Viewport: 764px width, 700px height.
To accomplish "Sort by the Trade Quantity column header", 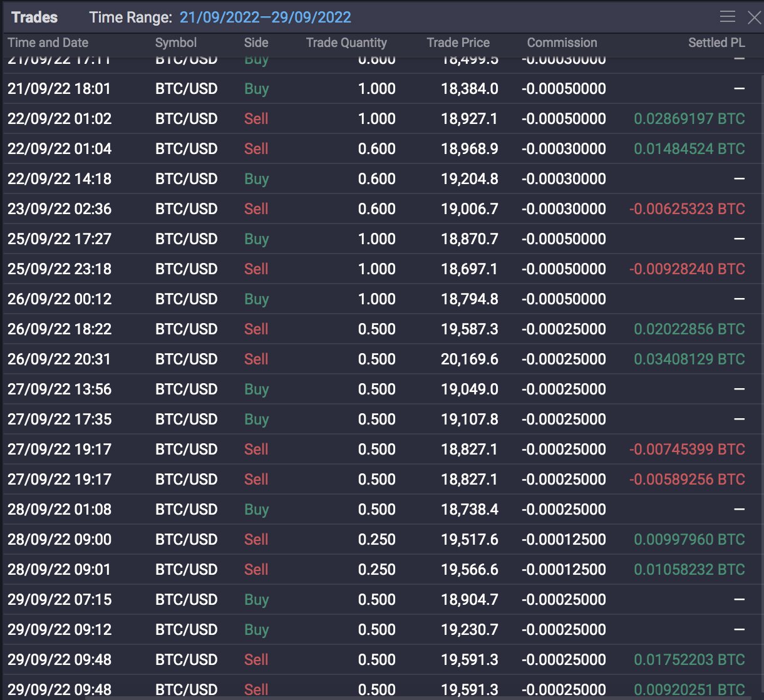I will coord(346,43).
